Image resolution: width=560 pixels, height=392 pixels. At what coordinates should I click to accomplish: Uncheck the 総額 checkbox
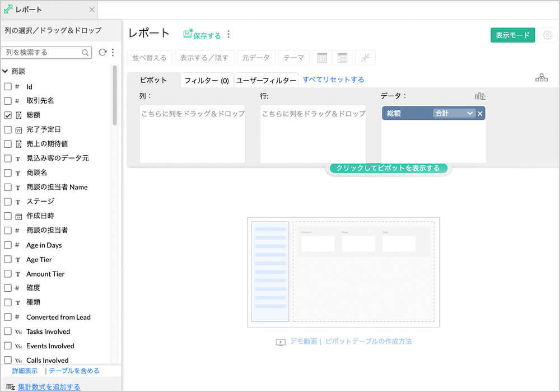[7, 115]
